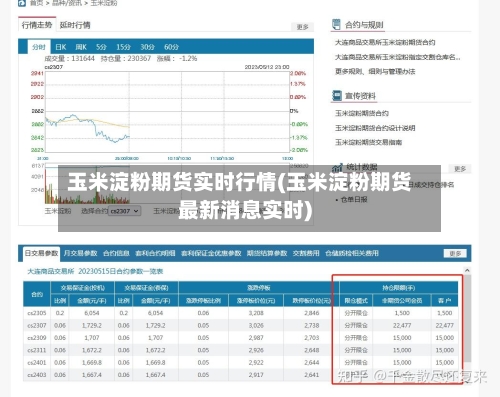Click 更多 button in the parameters tab bar
500x397 pixels.
click(x=455, y=254)
